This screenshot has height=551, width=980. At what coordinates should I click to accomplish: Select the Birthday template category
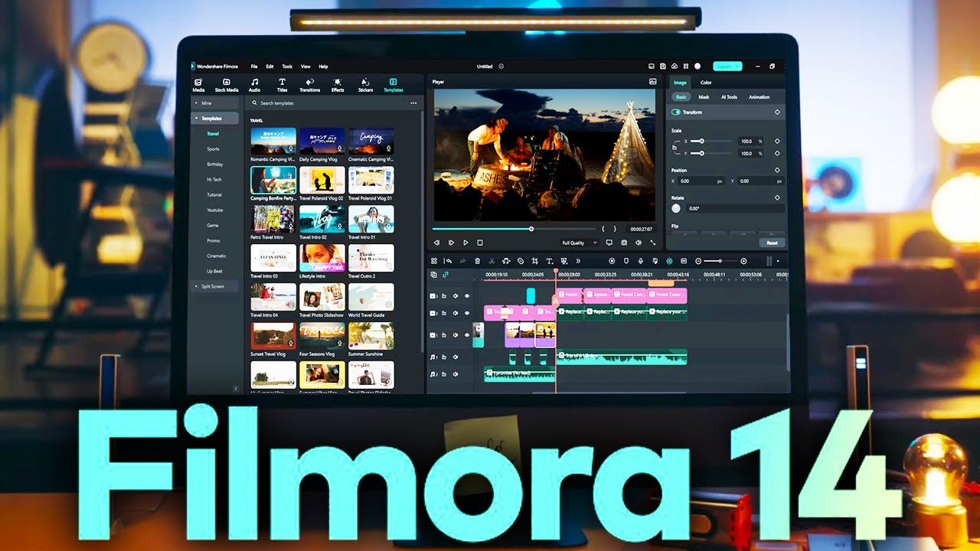tap(214, 165)
